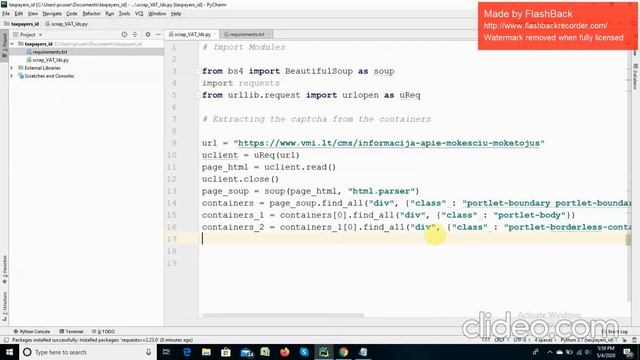
Task: Click the External Libraries icon
Action: [x=21, y=68]
